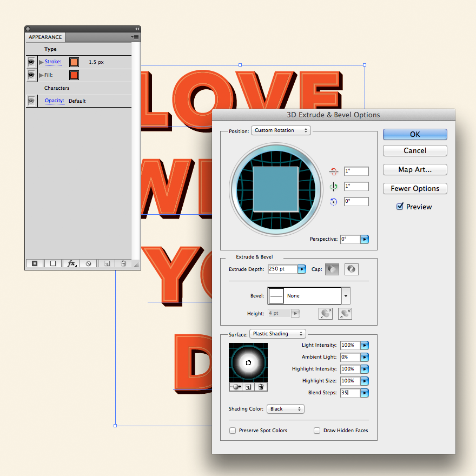Add a new light in the lighting sphere
The height and width of the screenshot is (476, 476).
click(x=248, y=387)
